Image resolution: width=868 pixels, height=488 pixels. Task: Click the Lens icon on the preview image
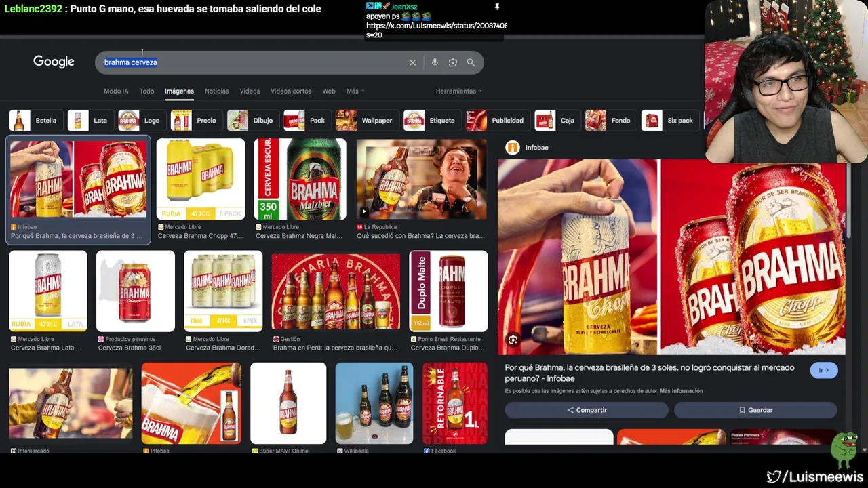(x=513, y=340)
